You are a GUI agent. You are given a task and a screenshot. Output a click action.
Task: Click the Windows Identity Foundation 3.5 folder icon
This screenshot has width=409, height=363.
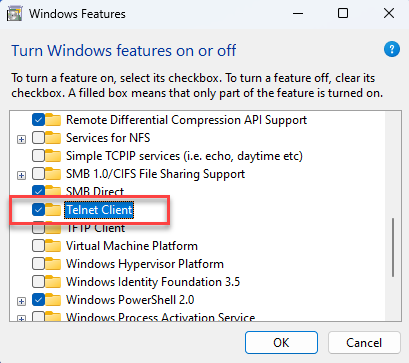coord(53,282)
